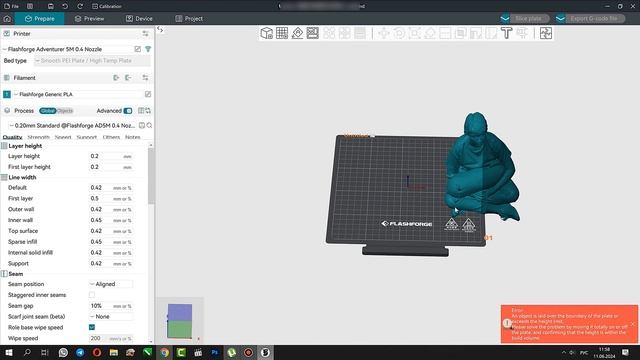Switch to the Preview tab
This screenshot has height=360, width=640.
pyautogui.click(x=89, y=19)
